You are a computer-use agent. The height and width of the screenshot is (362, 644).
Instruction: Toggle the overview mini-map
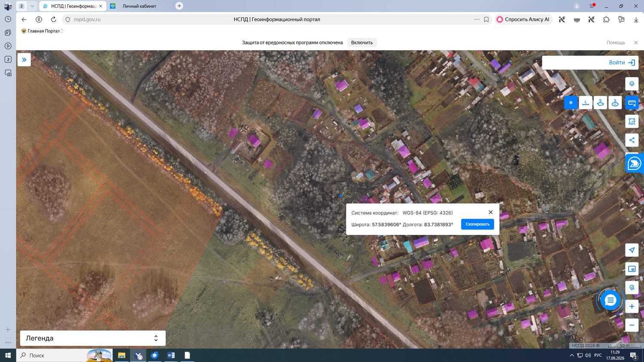coord(632,269)
